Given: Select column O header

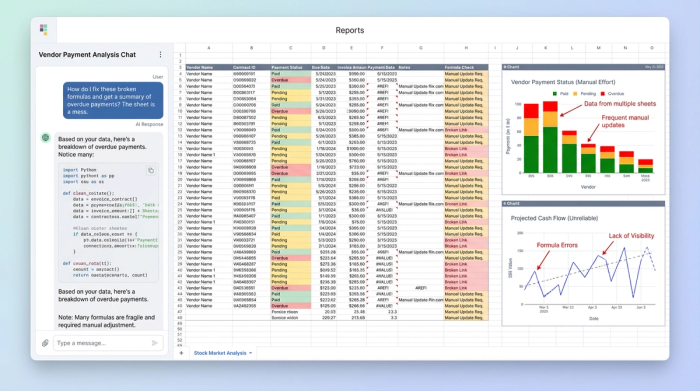Looking at the screenshot, I should pos(652,48).
